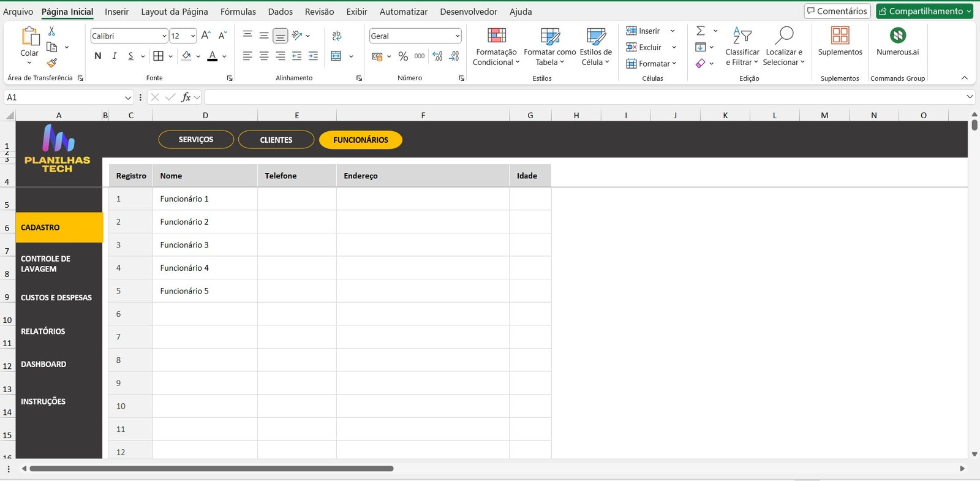
Task: Toggle align text left
Action: 247,56
